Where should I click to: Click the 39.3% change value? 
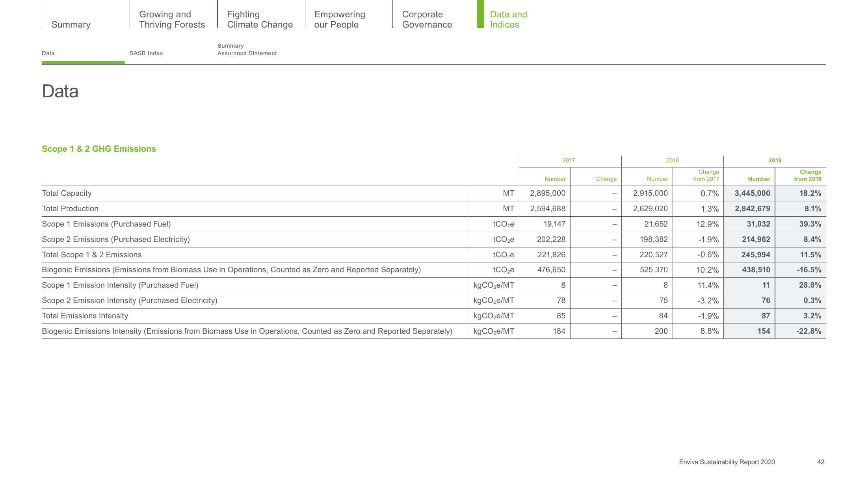pyautogui.click(x=810, y=224)
